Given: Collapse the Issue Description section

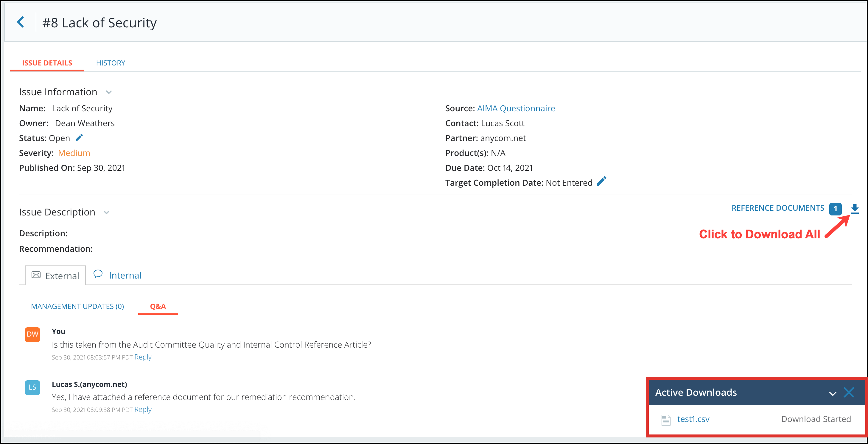Looking at the screenshot, I should (106, 212).
